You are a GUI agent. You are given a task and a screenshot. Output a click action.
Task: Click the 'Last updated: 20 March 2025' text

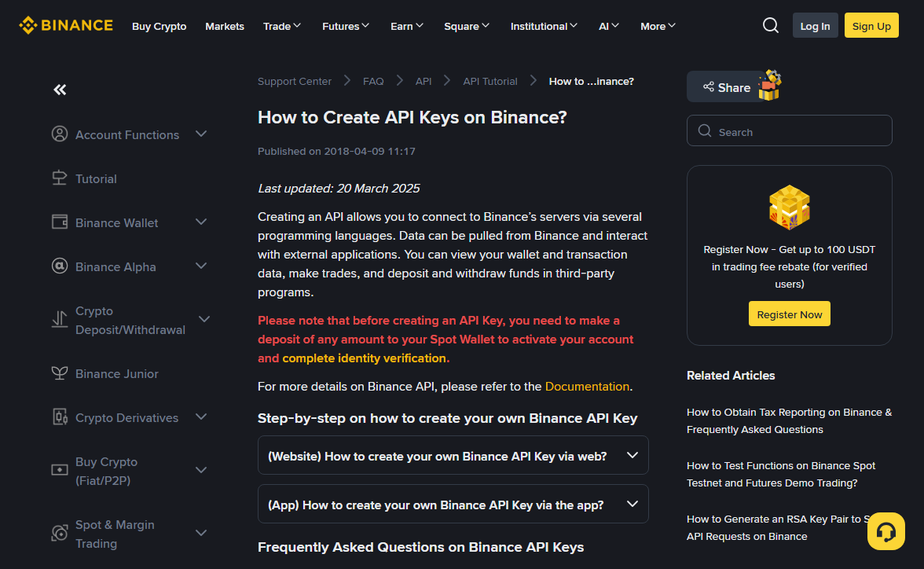point(339,188)
